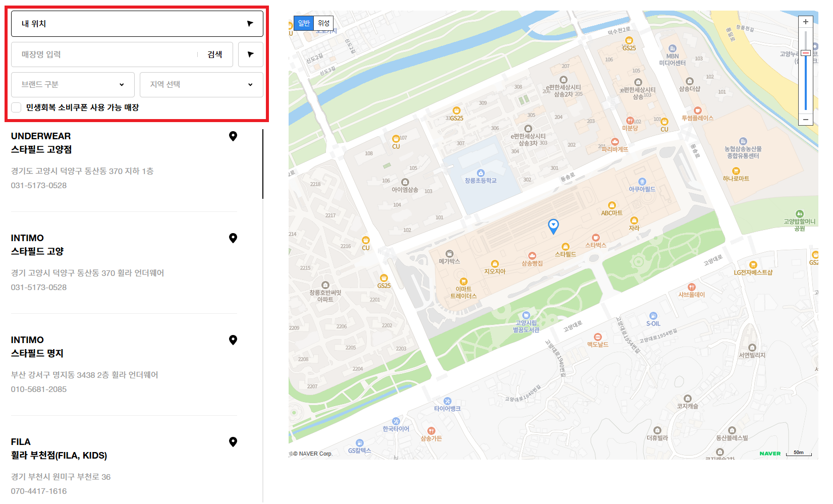Click the 스타필드 marker on the map

pos(566,247)
